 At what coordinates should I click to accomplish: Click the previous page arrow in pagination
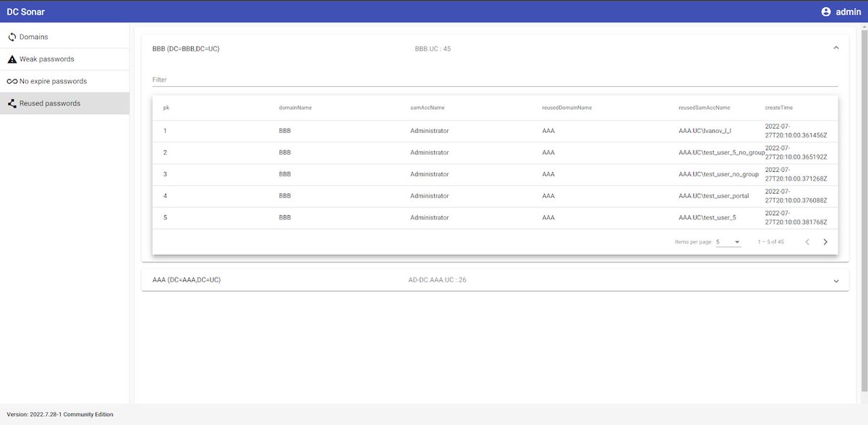click(807, 241)
